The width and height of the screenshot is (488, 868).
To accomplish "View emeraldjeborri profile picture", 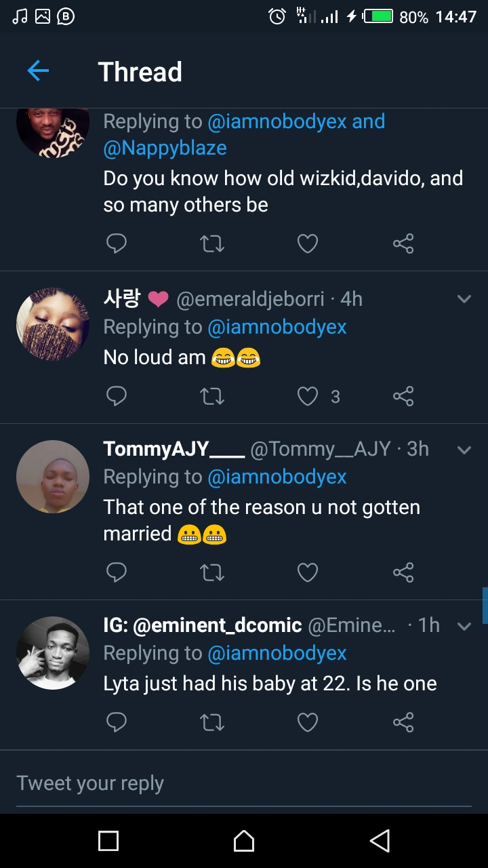I will 53,324.
